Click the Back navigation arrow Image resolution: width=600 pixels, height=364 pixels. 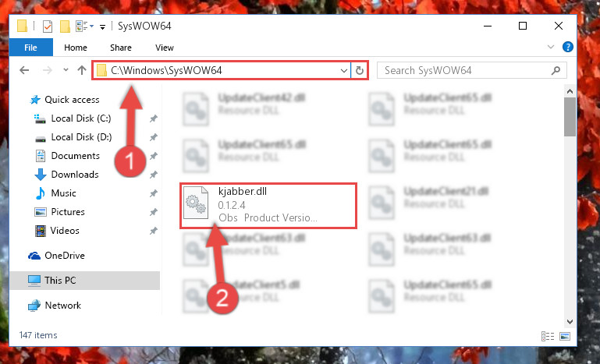[24, 70]
